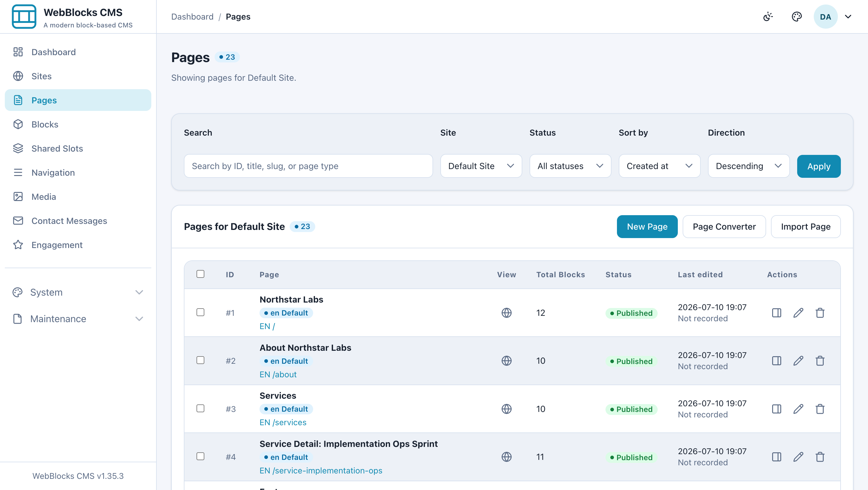868x490 pixels.
Task: Open the EN /service-implementation-ops link
Action: point(321,470)
